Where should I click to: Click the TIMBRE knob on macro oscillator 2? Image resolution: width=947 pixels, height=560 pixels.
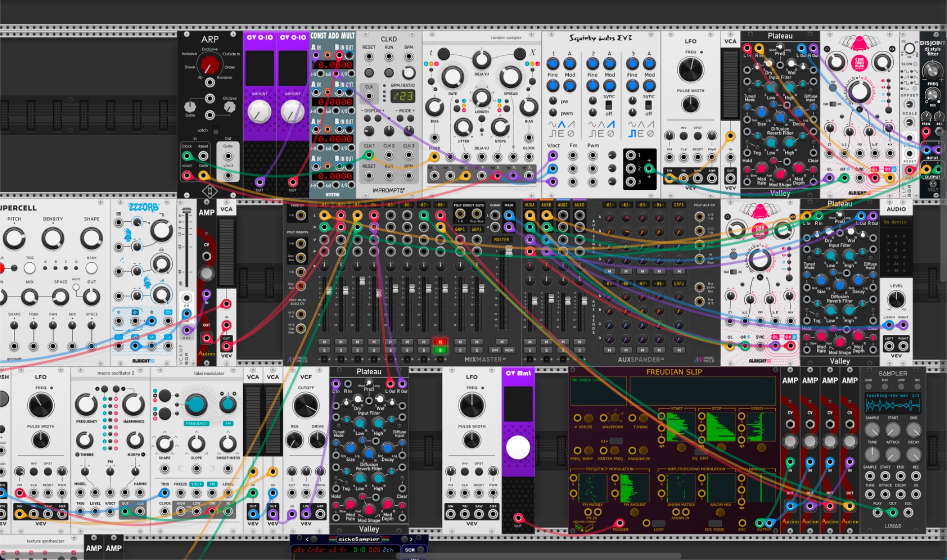pos(84,440)
